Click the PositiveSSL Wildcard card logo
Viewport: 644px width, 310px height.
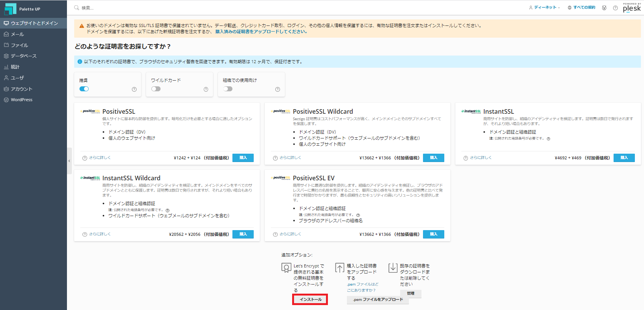tap(281, 111)
